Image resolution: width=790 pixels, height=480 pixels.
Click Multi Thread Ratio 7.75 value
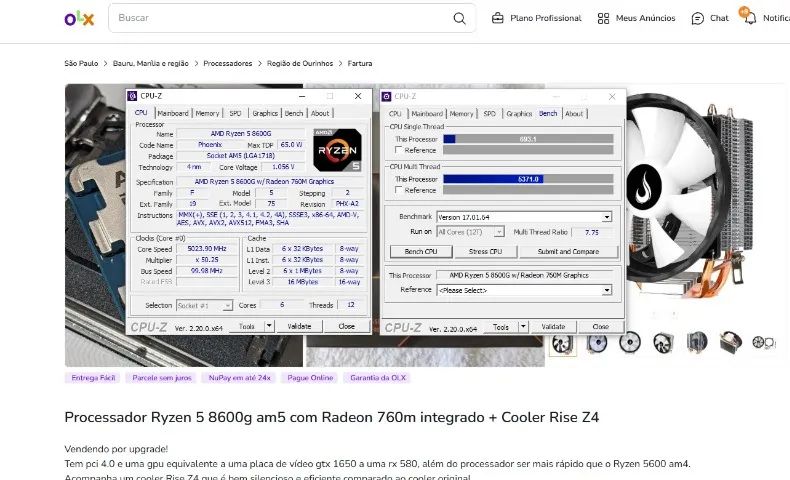(591, 232)
